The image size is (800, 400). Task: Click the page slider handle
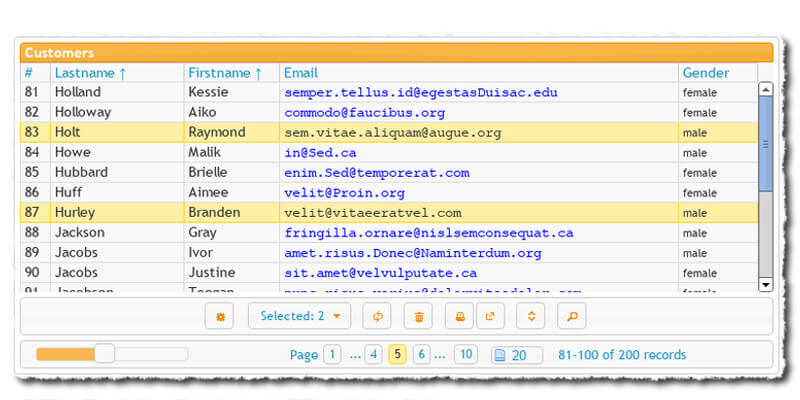coord(104,354)
